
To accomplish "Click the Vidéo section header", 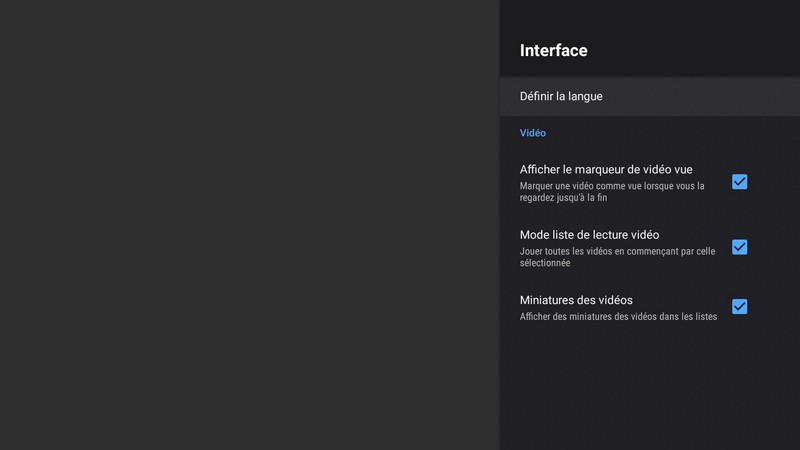I will coord(533,132).
